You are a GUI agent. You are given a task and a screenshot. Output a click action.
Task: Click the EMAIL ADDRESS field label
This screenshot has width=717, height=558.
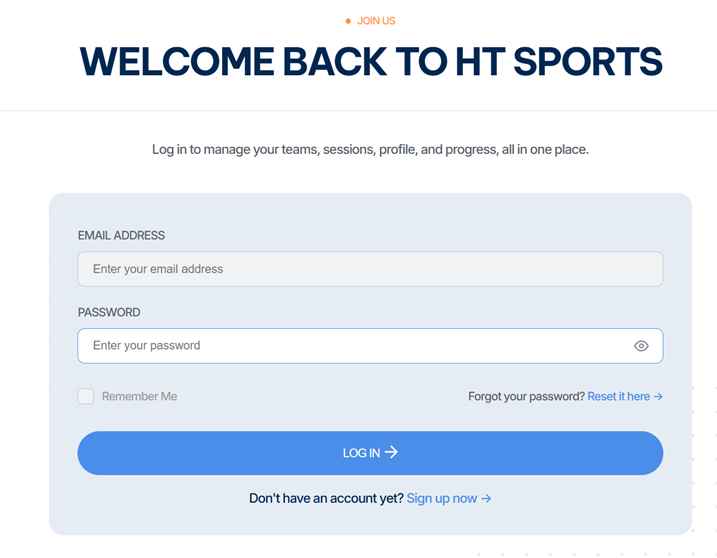121,236
